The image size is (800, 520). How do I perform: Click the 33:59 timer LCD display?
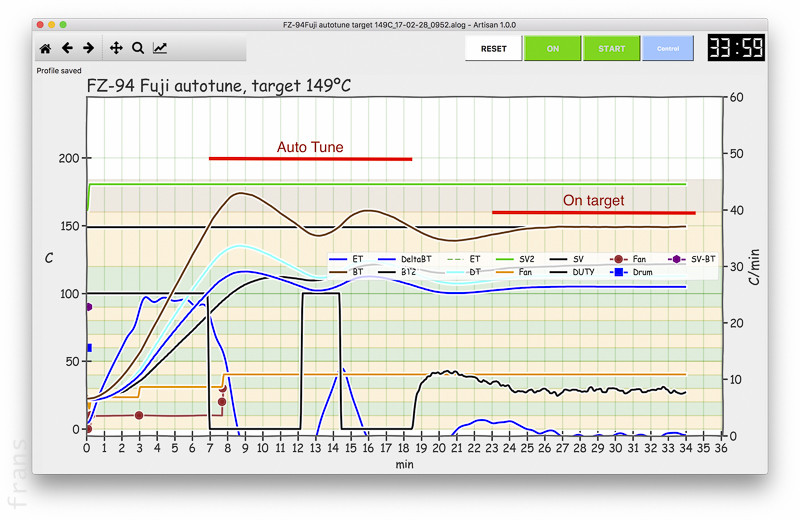pos(735,48)
